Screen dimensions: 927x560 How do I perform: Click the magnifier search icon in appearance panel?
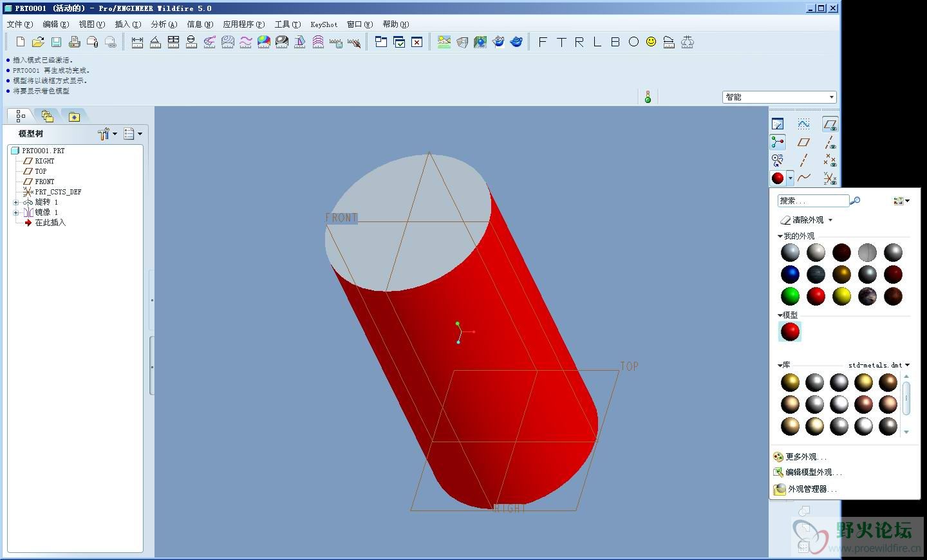(855, 201)
